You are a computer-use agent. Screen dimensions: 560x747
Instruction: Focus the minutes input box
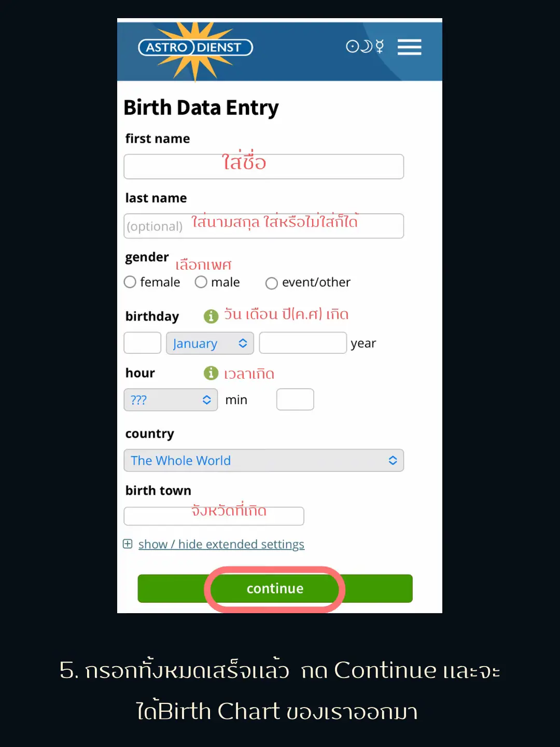point(295,400)
